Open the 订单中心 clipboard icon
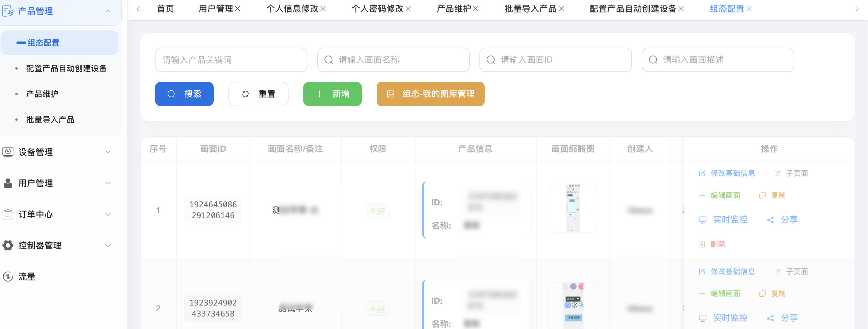 point(8,214)
